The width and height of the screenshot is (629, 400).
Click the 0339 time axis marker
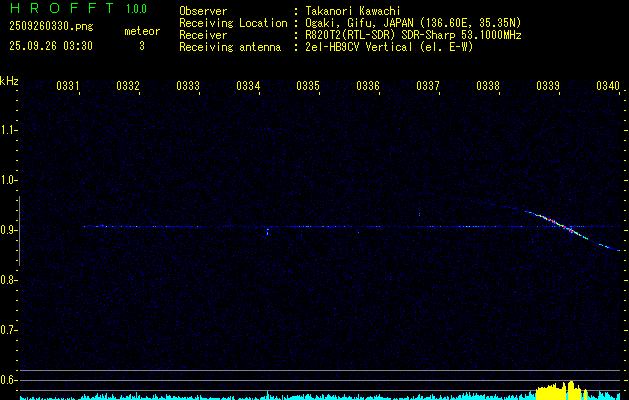[x=548, y=85]
